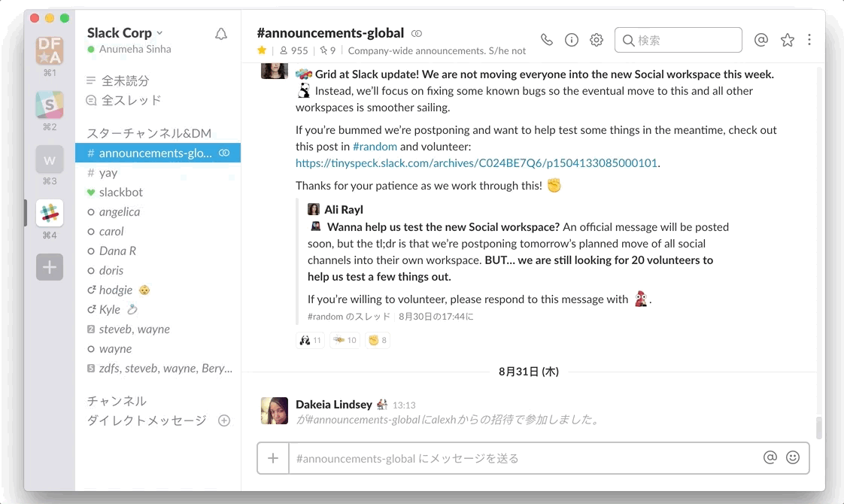
Task: Show starred items in header
Action: tap(788, 40)
